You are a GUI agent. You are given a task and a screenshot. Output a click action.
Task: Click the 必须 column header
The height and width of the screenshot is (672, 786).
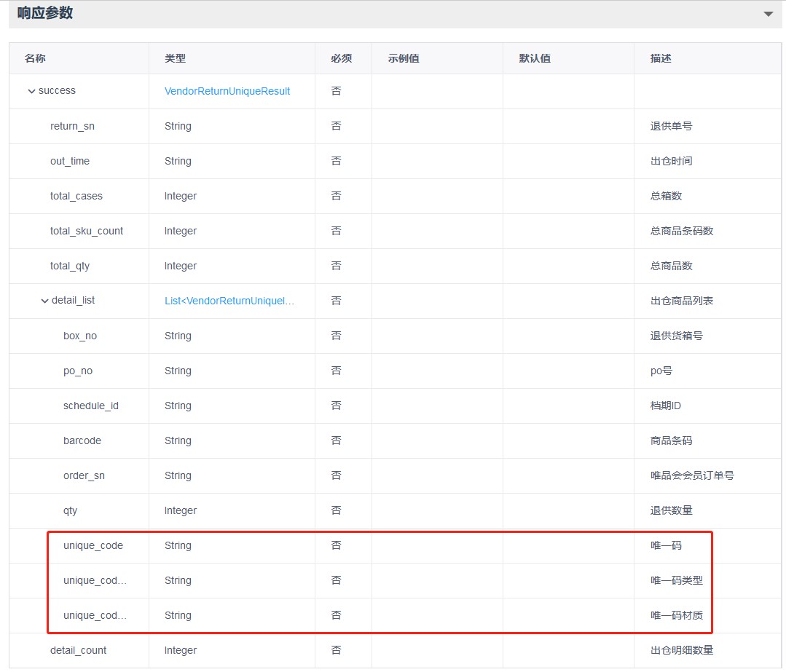click(341, 58)
